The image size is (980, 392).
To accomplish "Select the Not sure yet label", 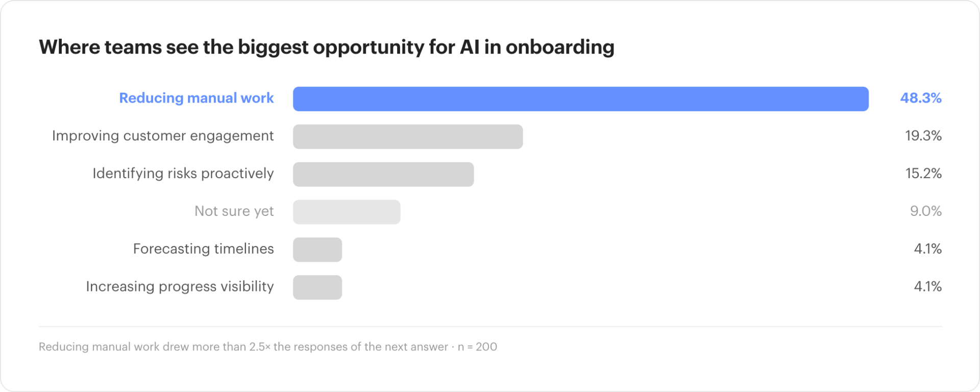I will [234, 211].
